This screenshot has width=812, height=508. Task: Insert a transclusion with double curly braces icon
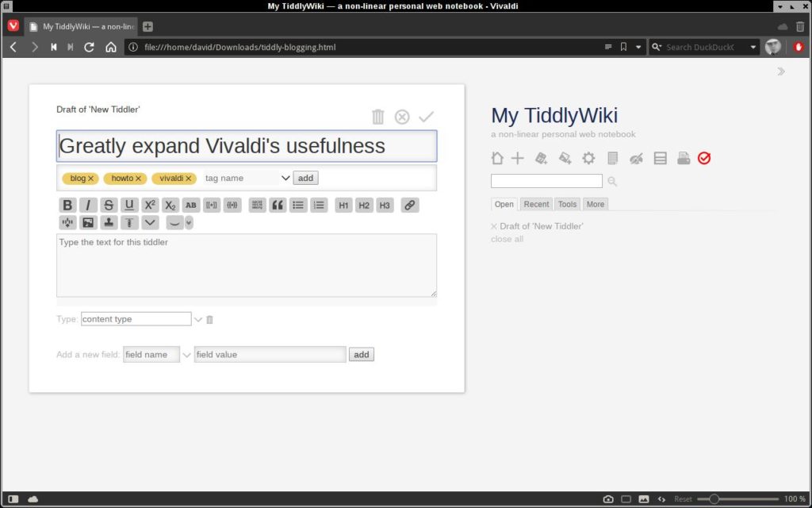tap(232, 206)
